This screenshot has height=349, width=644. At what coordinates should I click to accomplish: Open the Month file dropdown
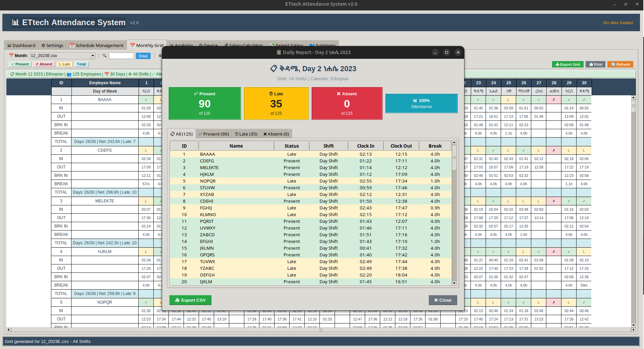click(x=93, y=56)
